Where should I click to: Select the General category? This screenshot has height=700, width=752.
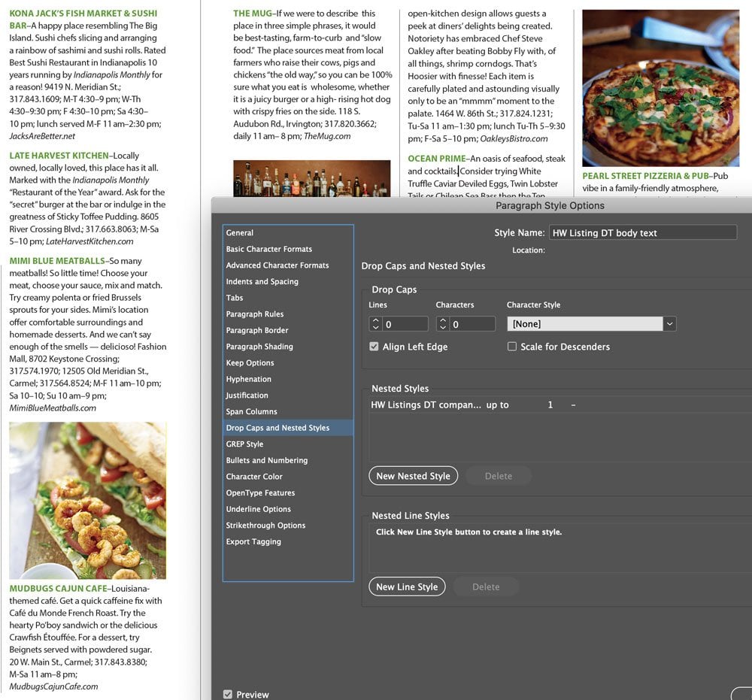(240, 233)
